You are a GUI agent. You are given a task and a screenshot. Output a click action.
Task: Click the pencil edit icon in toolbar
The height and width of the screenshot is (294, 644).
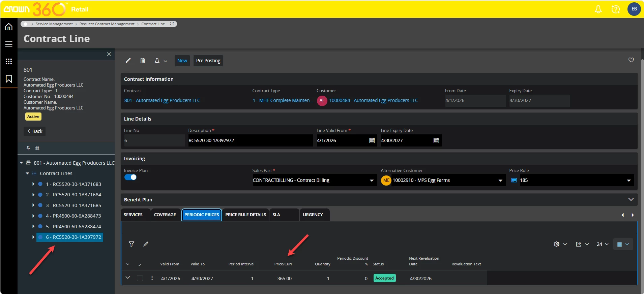click(x=128, y=61)
